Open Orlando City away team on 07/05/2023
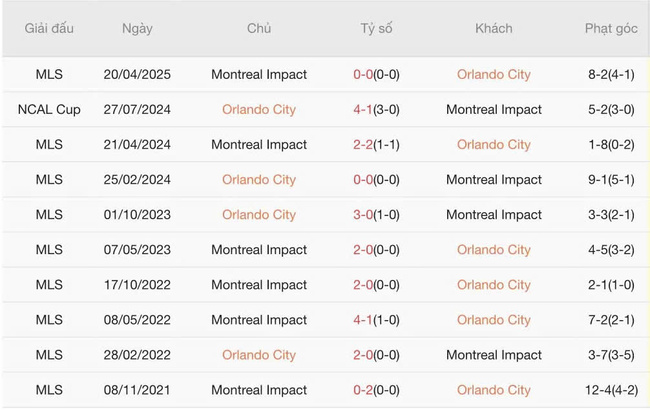 point(493,249)
